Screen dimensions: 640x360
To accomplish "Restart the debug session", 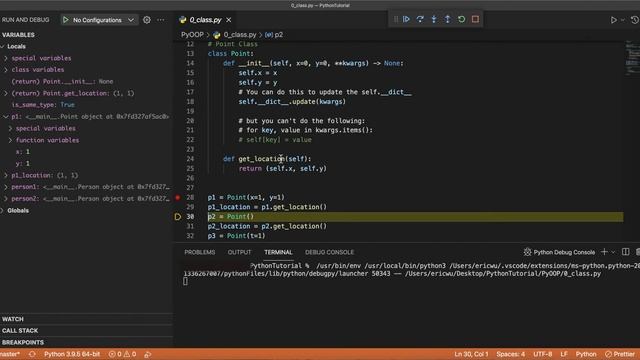I will [462, 19].
